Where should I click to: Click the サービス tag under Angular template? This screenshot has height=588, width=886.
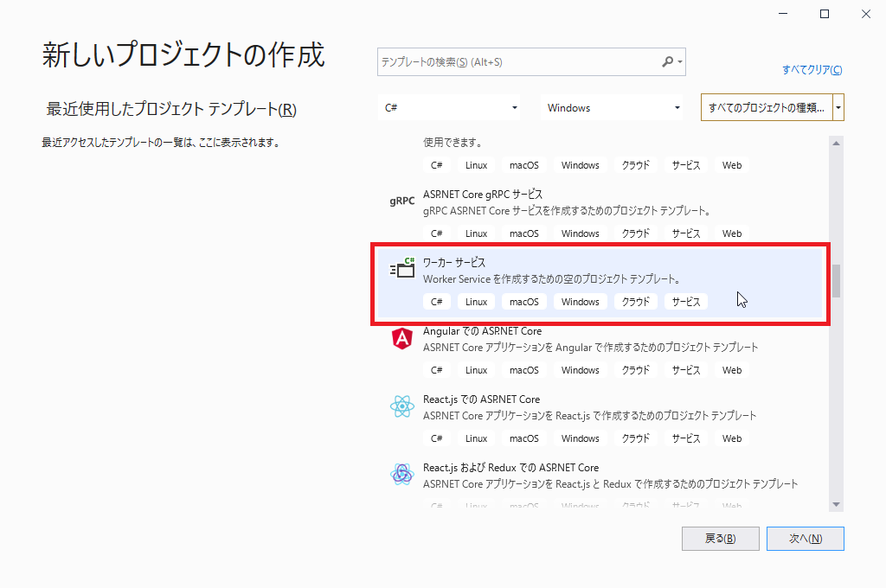click(x=686, y=370)
